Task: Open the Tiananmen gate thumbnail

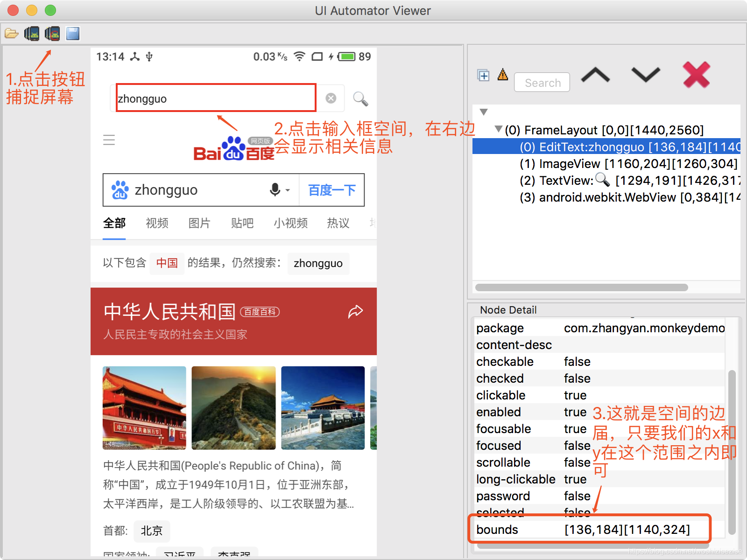Action: (x=144, y=408)
